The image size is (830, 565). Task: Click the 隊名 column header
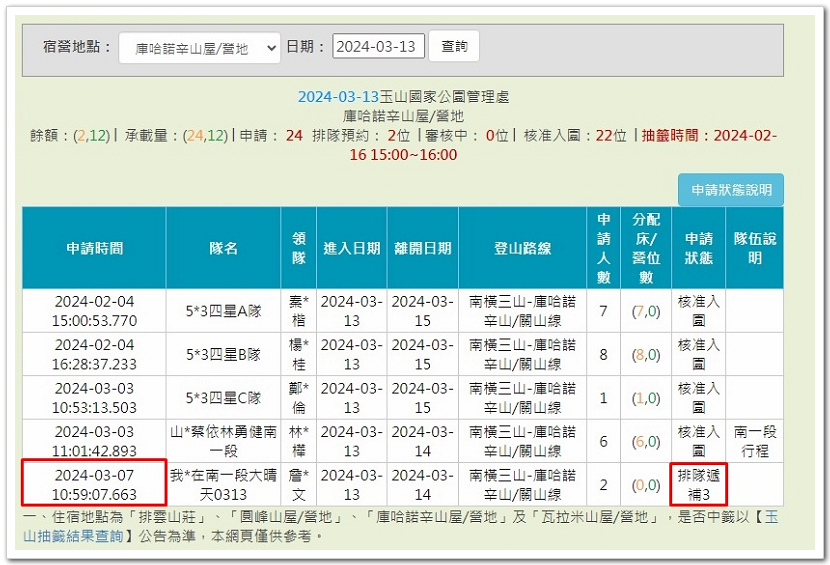tap(223, 248)
